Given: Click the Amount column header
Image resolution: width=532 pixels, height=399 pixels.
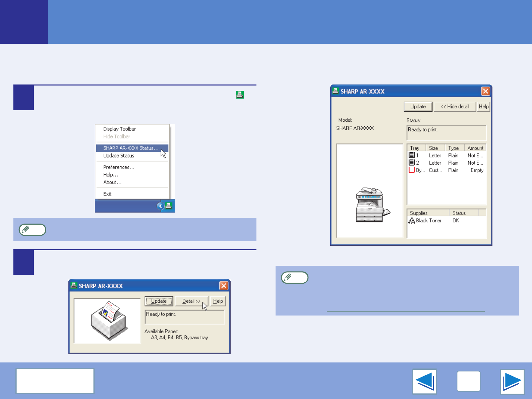Looking at the screenshot, I should pos(475,148).
